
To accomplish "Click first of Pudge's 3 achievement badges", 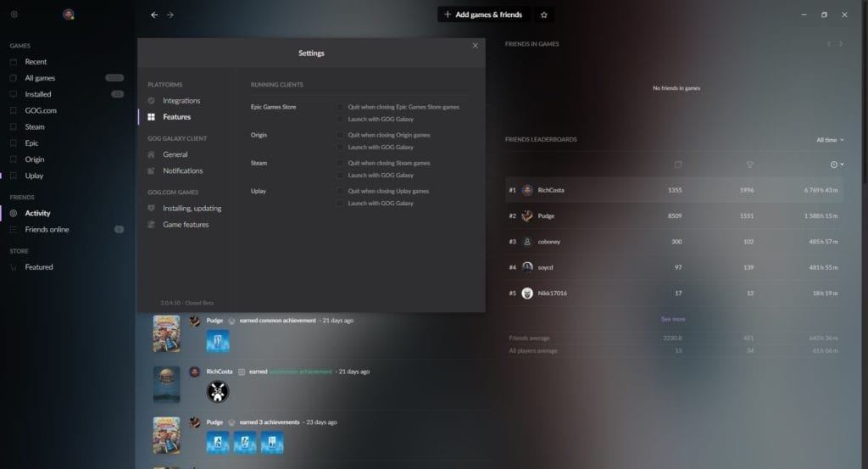I will point(218,443).
